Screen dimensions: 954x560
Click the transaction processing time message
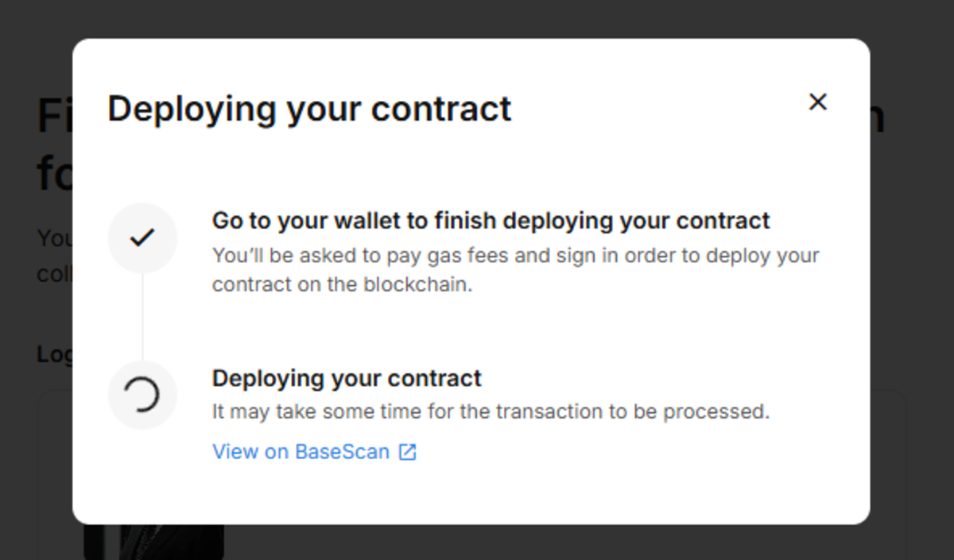tap(491, 411)
